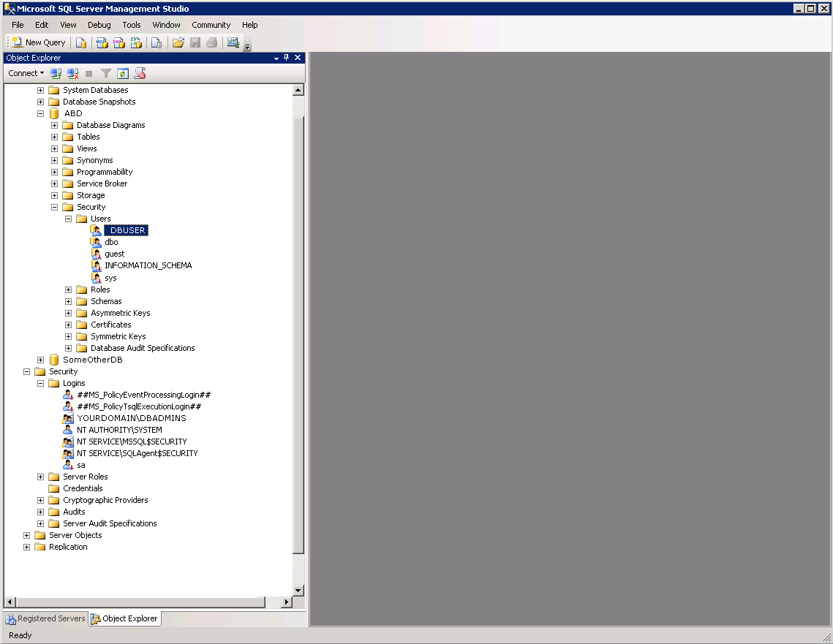Screen dimensions: 833x644
Task: Click the Open File folder icon
Action: coord(178,42)
